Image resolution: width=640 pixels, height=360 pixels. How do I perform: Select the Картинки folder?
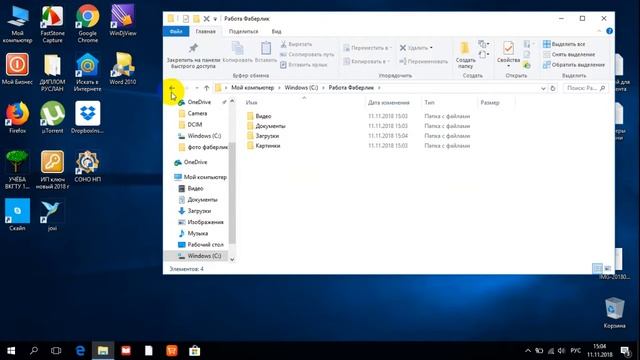click(268, 146)
